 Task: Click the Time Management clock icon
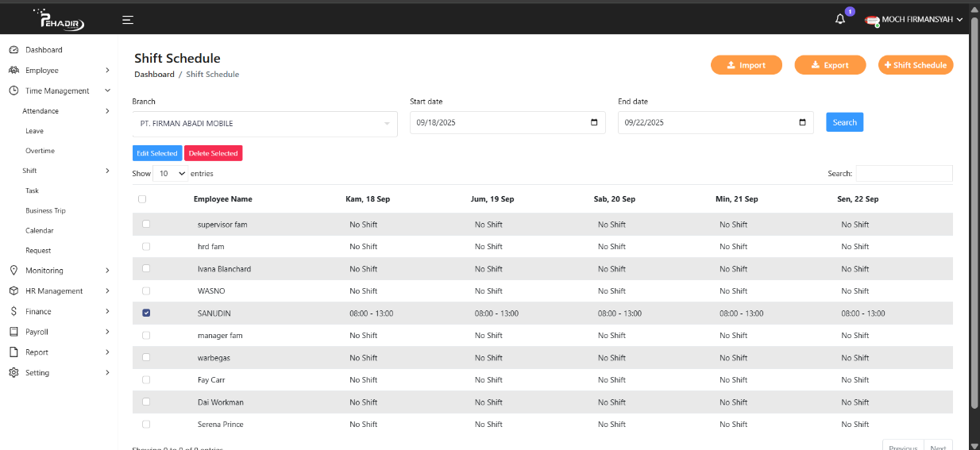[x=14, y=91]
